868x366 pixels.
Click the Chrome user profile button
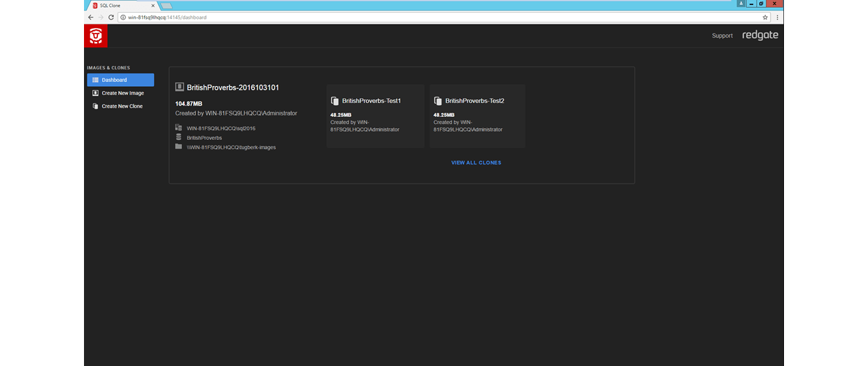pyautogui.click(x=741, y=3)
